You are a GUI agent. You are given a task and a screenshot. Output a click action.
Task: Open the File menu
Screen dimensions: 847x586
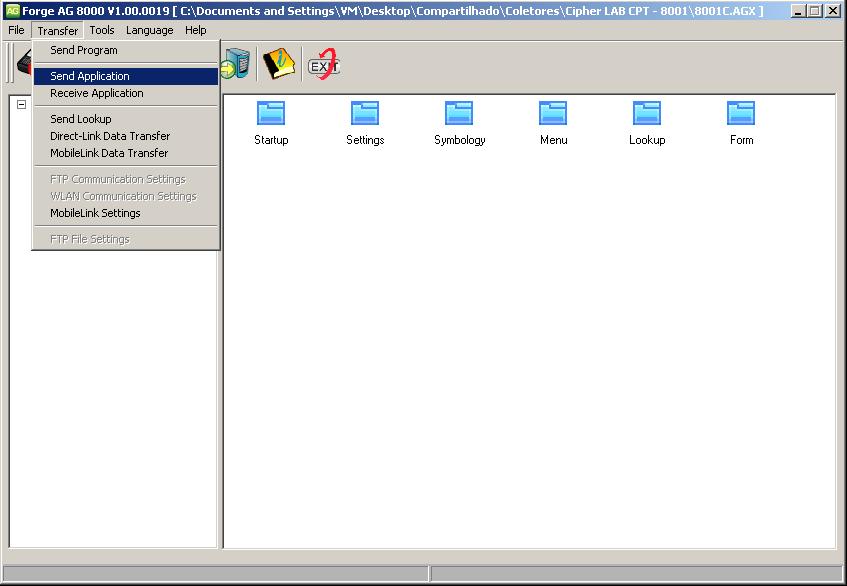16,30
